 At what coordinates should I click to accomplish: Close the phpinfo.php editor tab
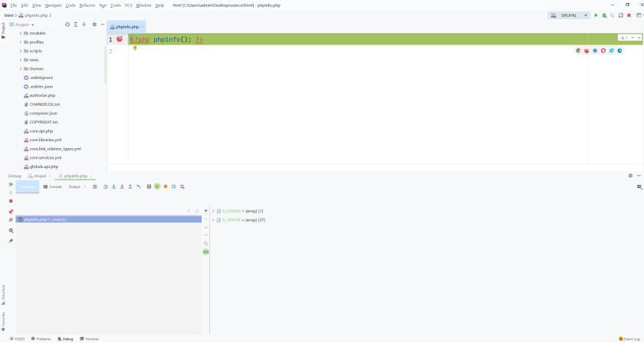coord(143,27)
